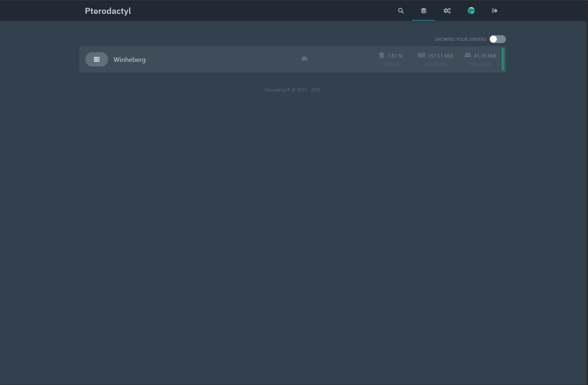Click the Pterodactyl logo title

[108, 11]
